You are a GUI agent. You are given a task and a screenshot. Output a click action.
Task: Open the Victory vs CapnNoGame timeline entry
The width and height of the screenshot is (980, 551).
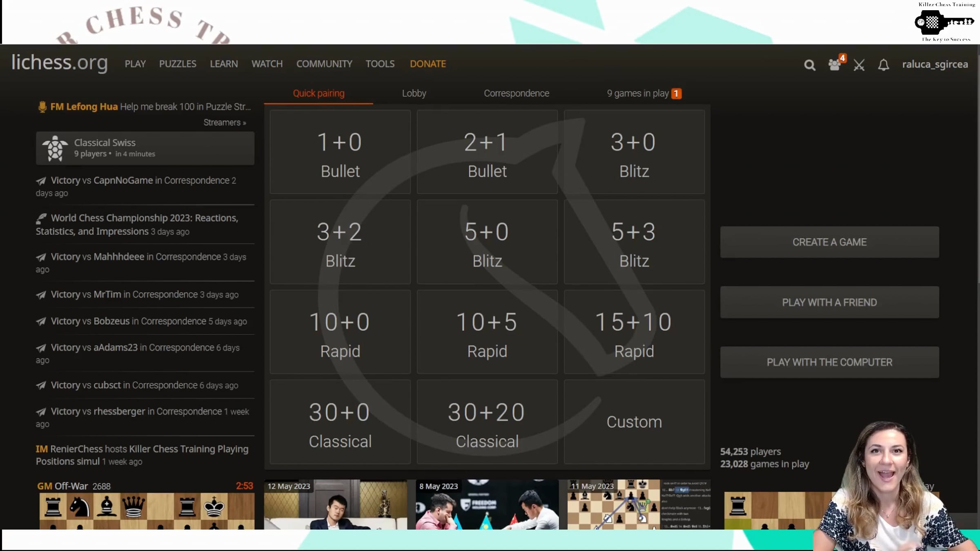136,187
